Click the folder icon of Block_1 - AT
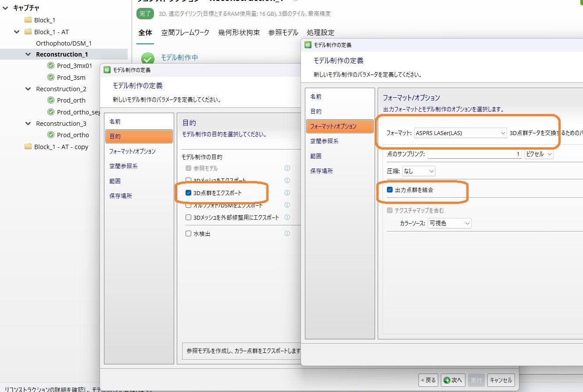The height and width of the screenshot is (392, 583). 28,32
